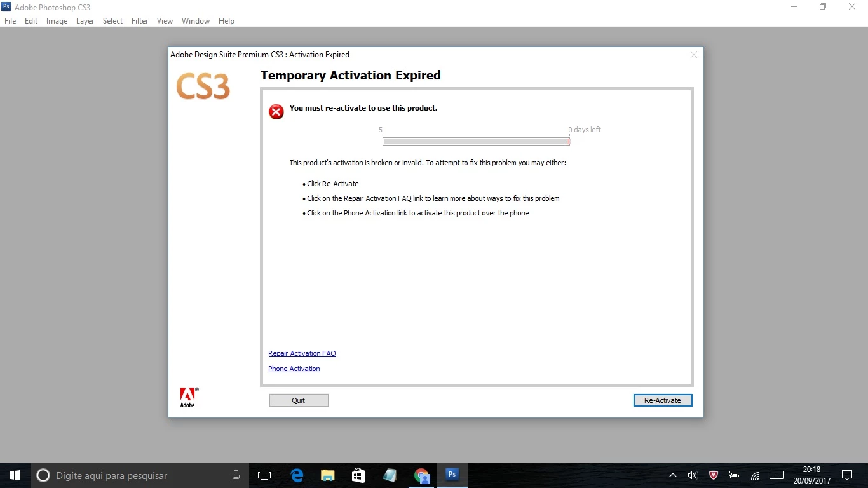The image size is (868, 488).
Task: Click the touch keyboard icon
Action: pos(776,475)
